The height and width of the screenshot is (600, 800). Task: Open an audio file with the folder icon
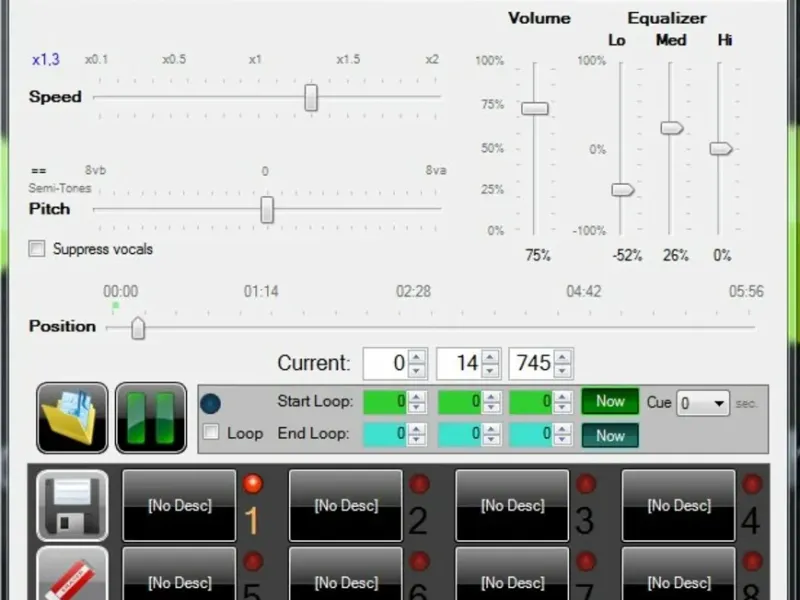[x=72, y=418]
